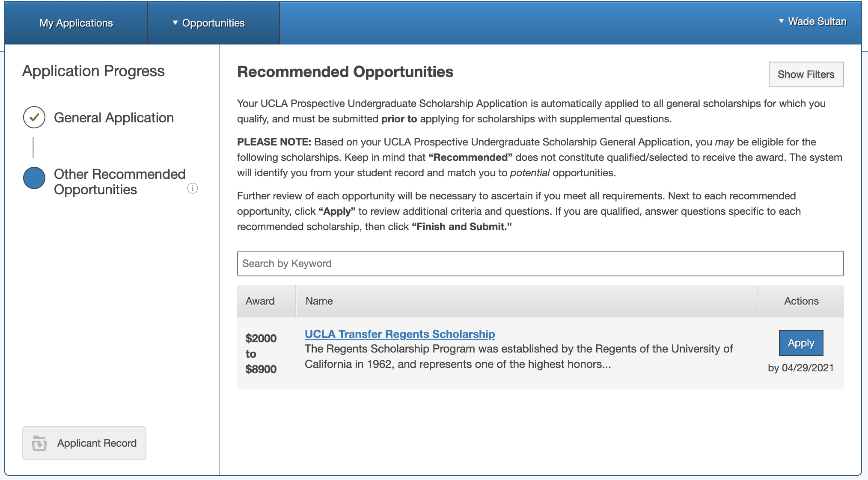Click the Show Filters button

pyautogui.click(x=806, y=74)
